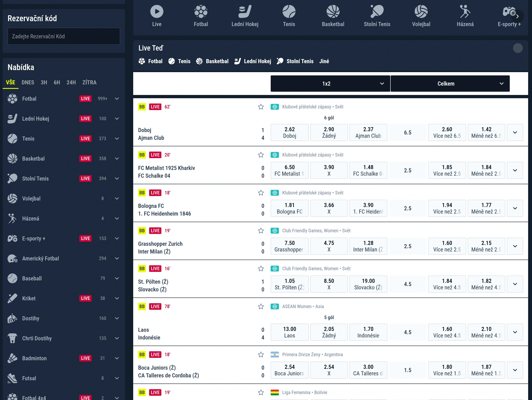This screenshot has width=532, height=400.
Task: Open the Celkem market dropdown
Action: pyautogui.click(x=450, y=84)
